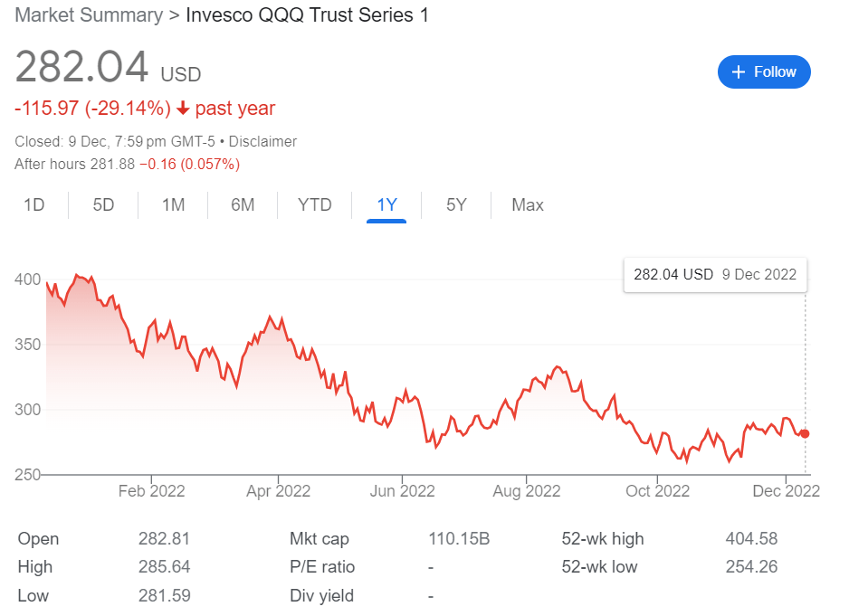849x616 pixels.
Task: Switch to the 5D range tab
Action: [103, 205]
